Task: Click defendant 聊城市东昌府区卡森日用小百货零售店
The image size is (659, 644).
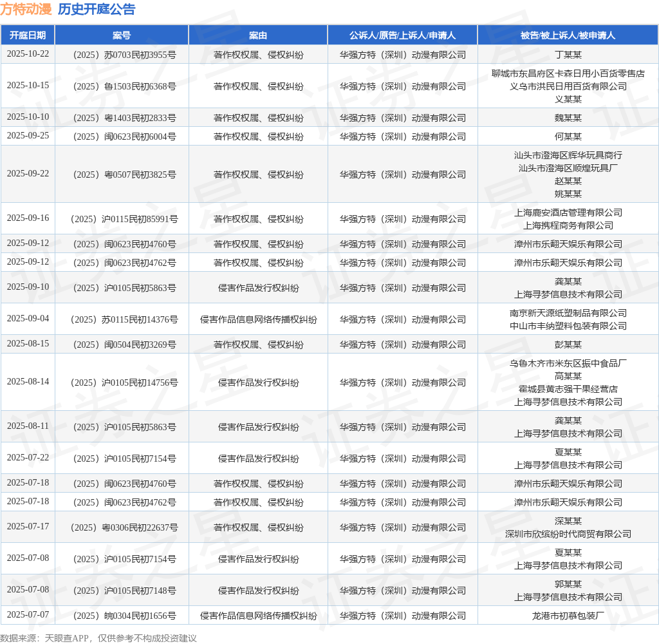Action: coord(568,73)
